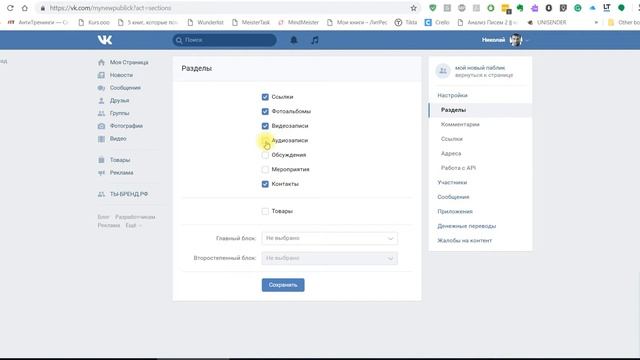Go to browser home page
Screen dimensions: 640x360
(x=24, y=8)
